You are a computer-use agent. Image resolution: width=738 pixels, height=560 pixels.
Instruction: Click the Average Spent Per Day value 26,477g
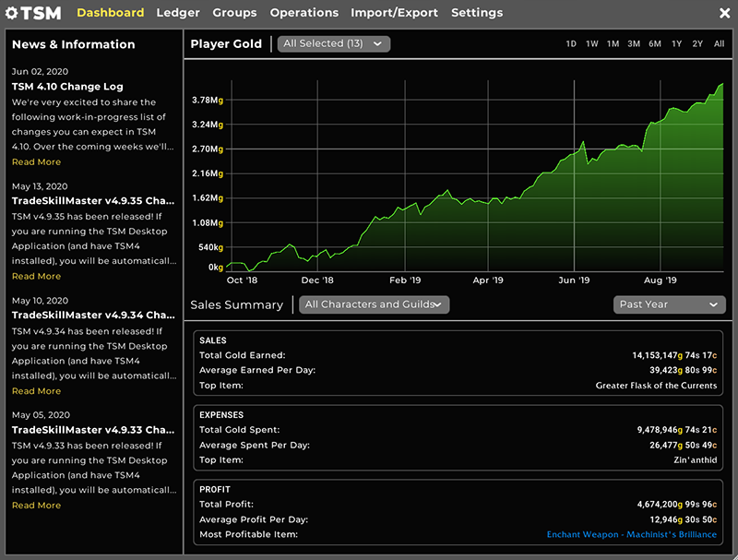[684, 446]
